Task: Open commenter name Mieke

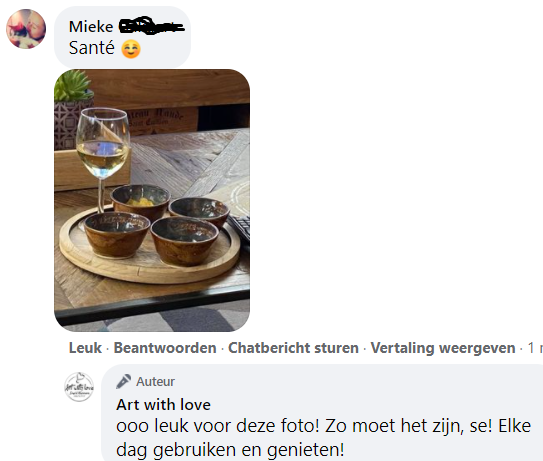Action: pos(91,27)
